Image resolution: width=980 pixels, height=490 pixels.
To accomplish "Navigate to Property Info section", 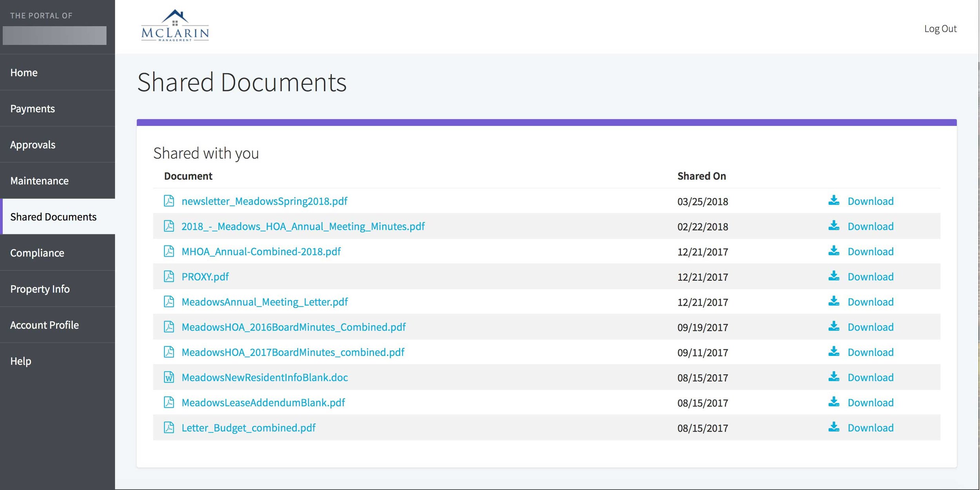I will point(40,289).
